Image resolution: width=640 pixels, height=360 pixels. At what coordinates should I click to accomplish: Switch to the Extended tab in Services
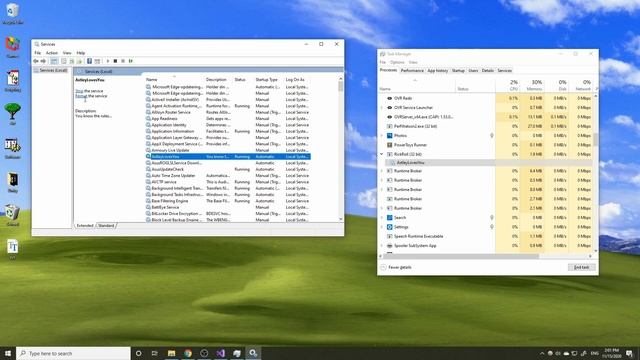pos(85,225)
